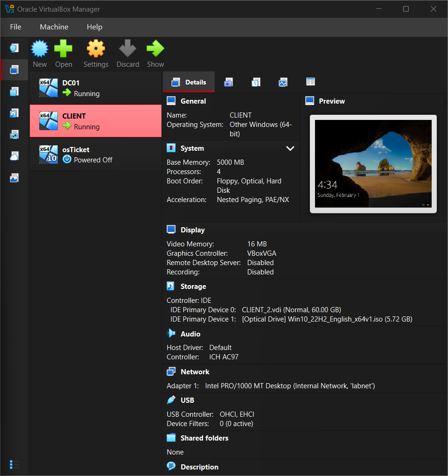Switch to the File Manager tab icon
The height and width of the screenshot is (476, 448).
[x=310, y=82]
